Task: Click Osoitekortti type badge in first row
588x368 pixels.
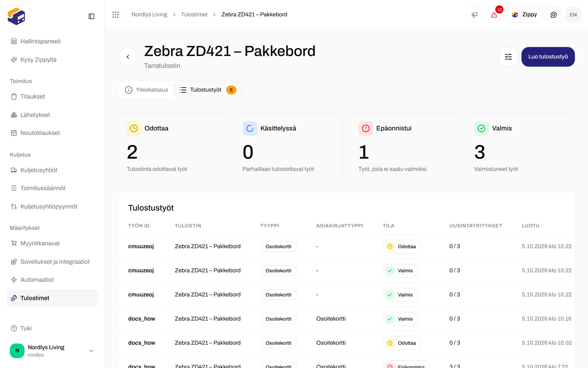Action: click(x=278, y=247)
